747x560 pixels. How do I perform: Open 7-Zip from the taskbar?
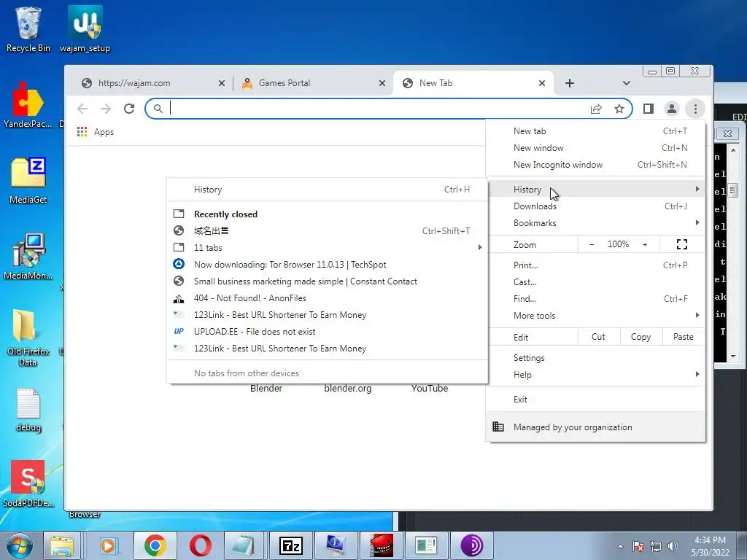coord(290,545)
